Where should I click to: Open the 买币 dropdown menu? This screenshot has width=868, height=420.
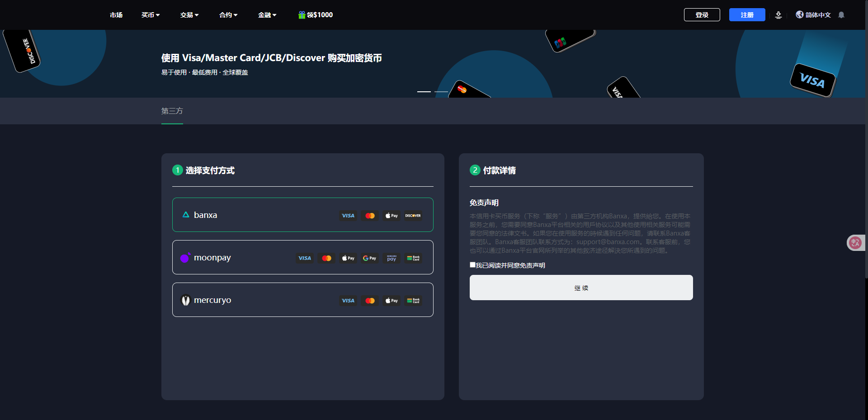pyautogui.click(x=150, y=15)
